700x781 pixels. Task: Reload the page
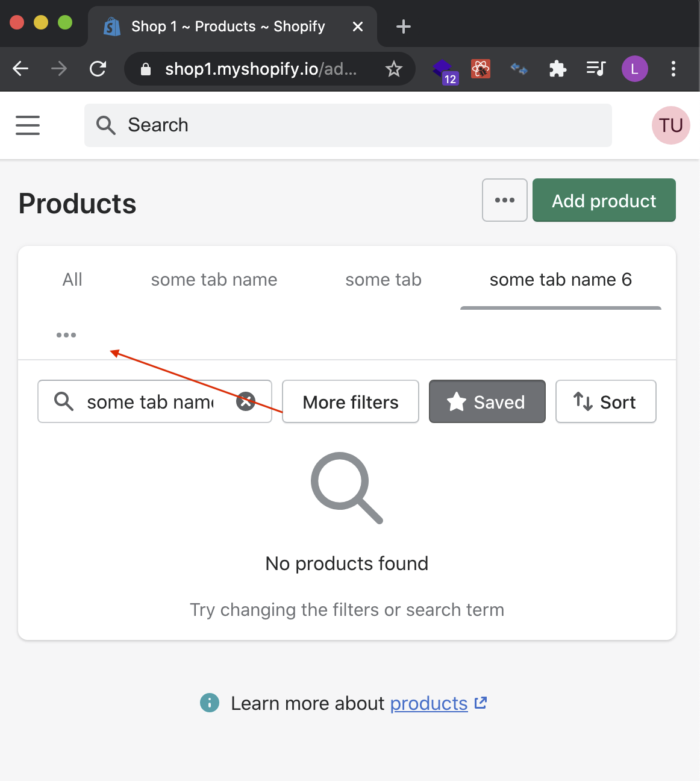(98, 69)
